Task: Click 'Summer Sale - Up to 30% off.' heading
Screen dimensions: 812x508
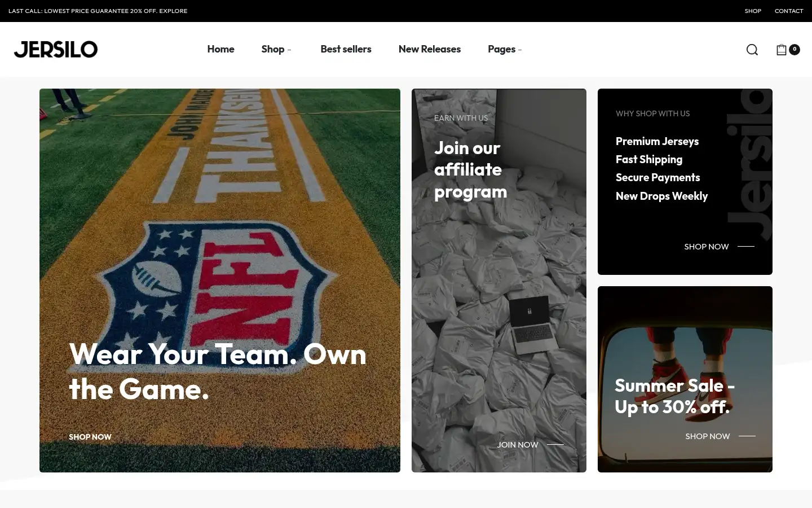Action: click(675, 396)
